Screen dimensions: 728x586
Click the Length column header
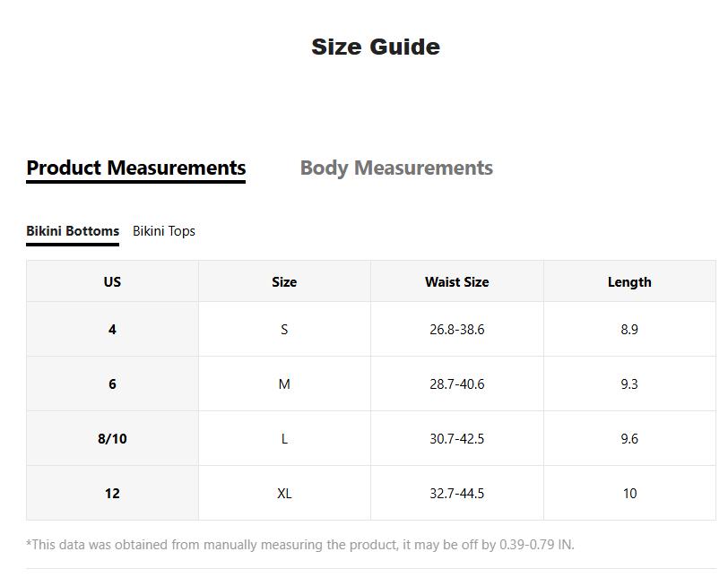[x=629, y=281]
